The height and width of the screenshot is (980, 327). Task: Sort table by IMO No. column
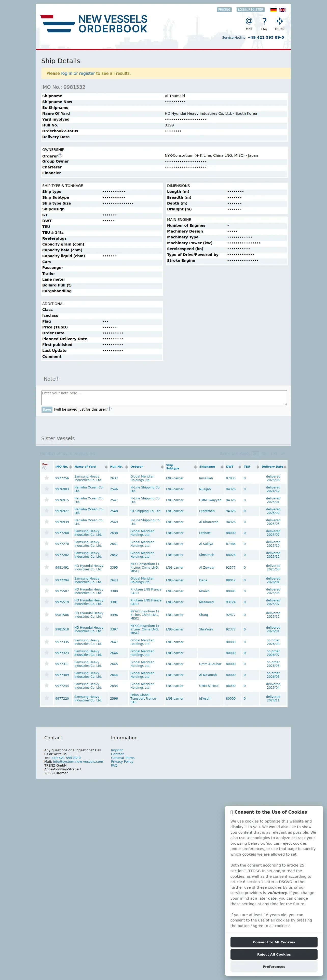[x=63, y=466]
